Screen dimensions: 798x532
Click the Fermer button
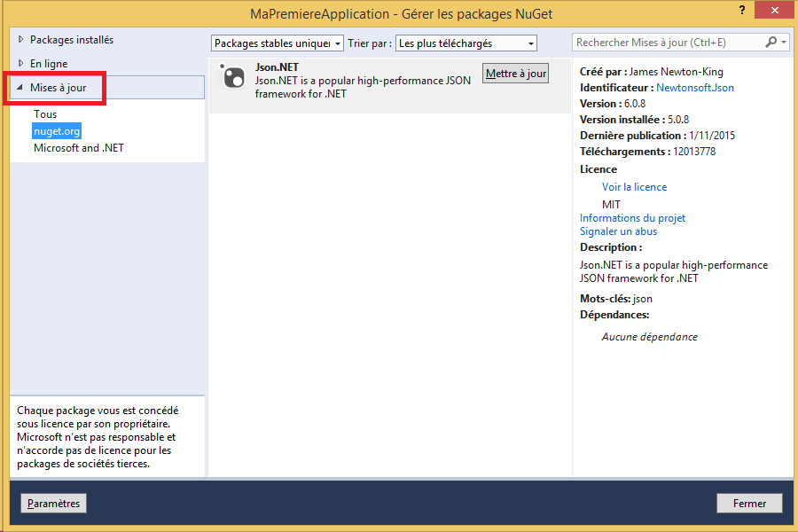749,503
